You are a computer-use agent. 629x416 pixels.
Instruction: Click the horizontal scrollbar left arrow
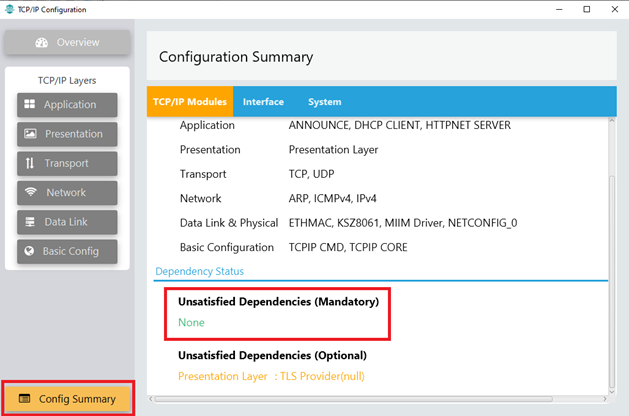click(151, 399)
